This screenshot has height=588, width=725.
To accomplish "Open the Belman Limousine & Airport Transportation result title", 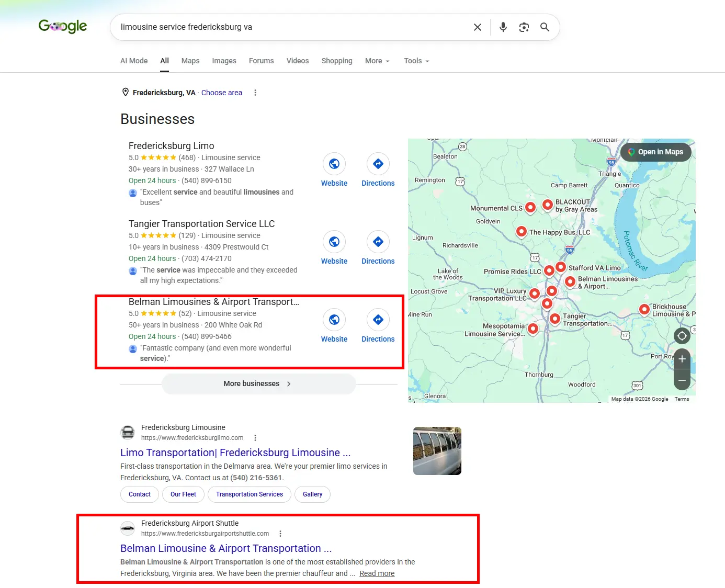I will (226, 548).
